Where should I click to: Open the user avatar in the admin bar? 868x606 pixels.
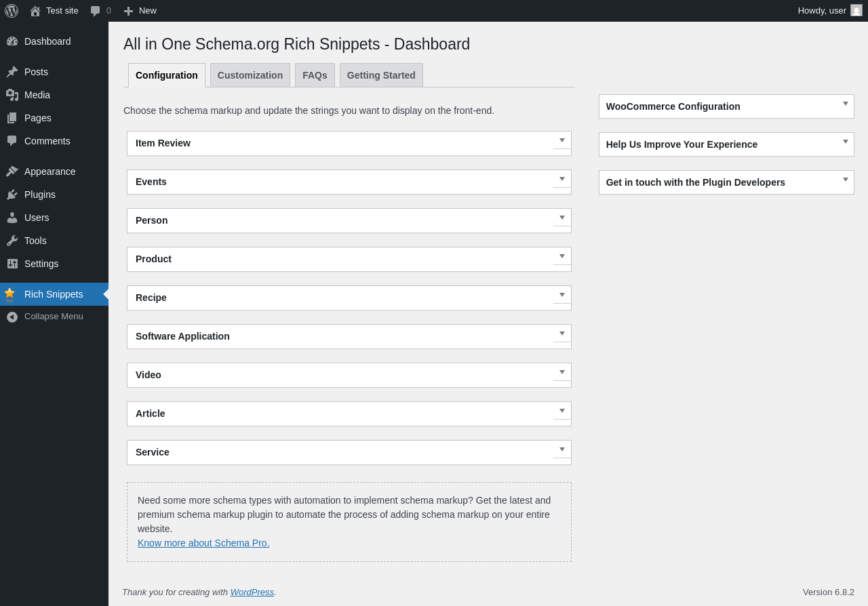pyautogui.click(x=856, y=10)
